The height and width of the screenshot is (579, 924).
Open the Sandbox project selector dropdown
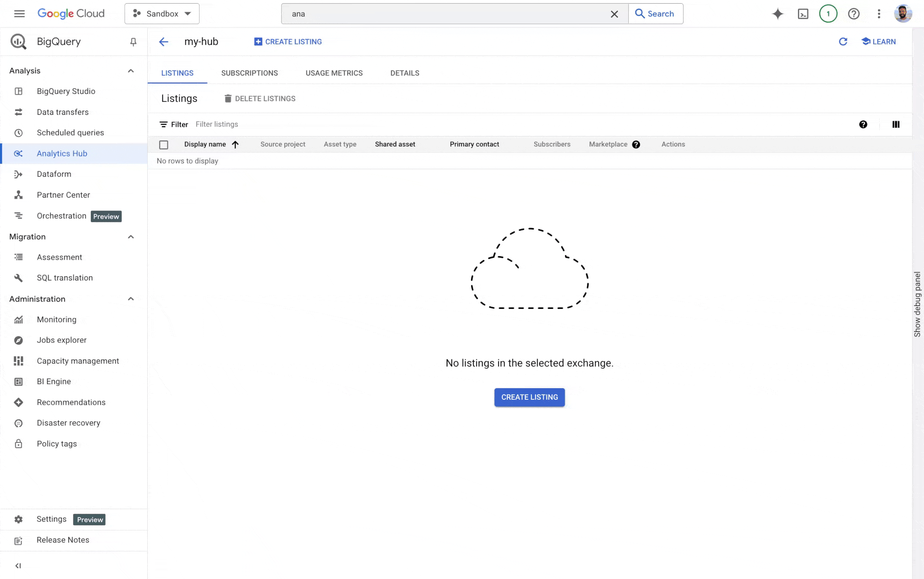162,14
